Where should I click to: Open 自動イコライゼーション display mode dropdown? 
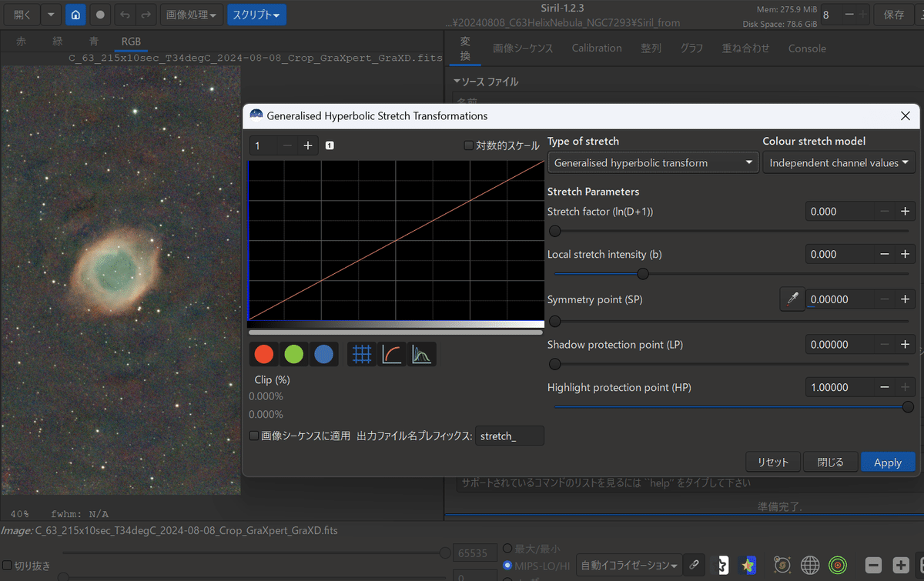[630, 566]
